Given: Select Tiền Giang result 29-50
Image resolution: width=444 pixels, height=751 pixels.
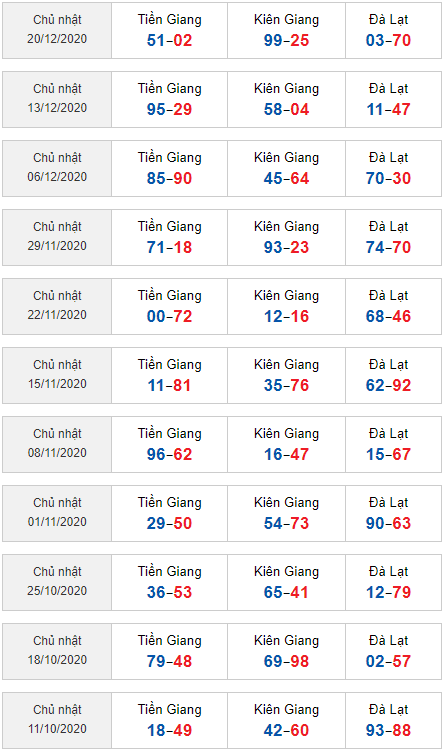Looking at the screenshot, I should [x=170, y=523].
